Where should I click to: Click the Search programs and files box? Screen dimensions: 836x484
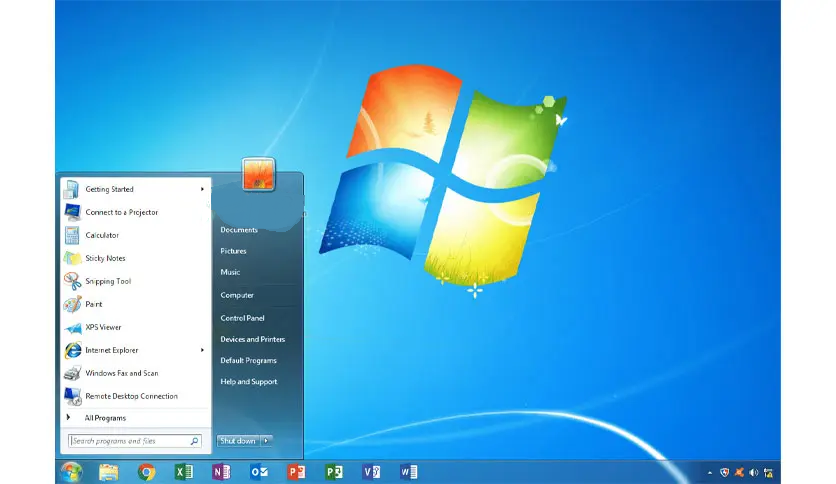point(128,441)
